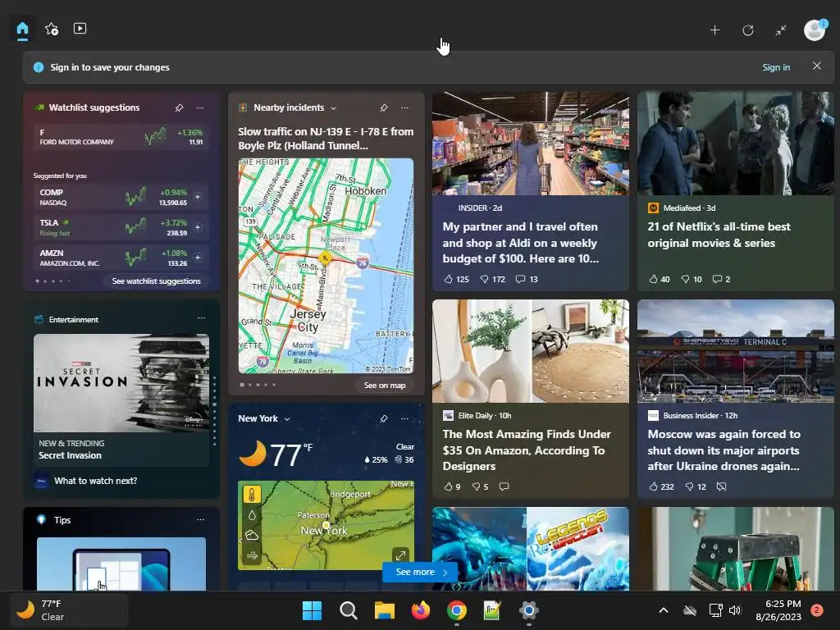Image resolution: width=840 pixels, height=630 pixels.
Task: Open the 77°F Clear taskbar weather widget
Action: click(x=69, y=609)
